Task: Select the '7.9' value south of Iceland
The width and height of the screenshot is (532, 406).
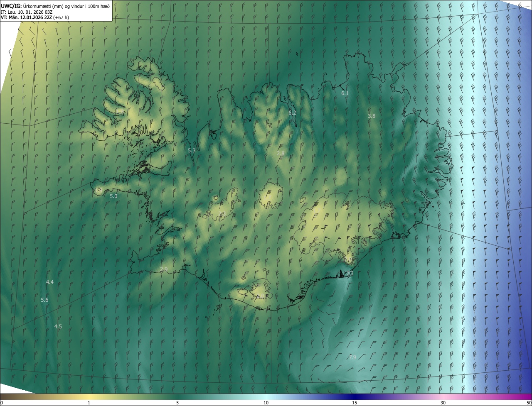Action: (x=352, y=357)
